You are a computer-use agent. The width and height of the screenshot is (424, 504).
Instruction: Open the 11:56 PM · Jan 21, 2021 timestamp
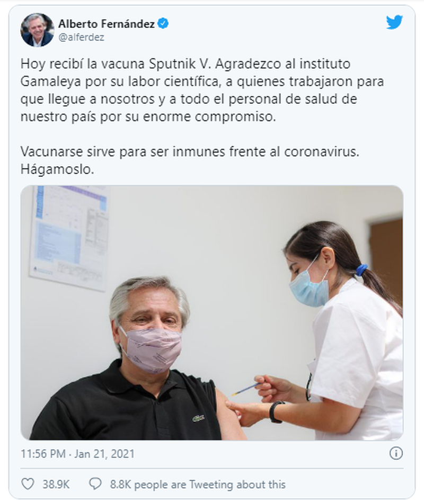pyautogui.click(x=77, y=454)
